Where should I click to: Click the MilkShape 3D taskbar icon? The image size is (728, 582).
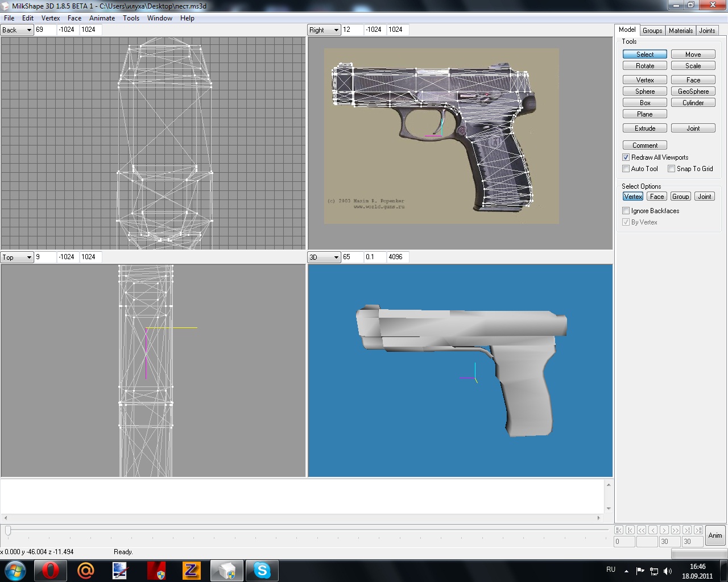point(226,570)
